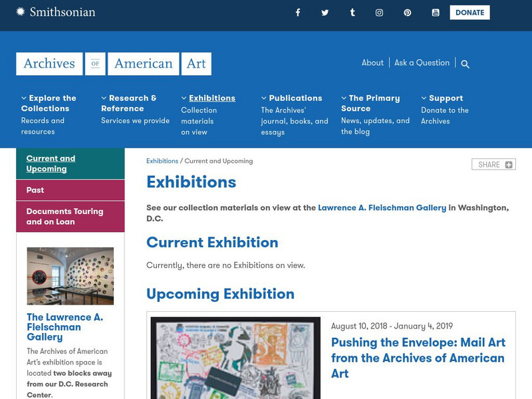The image size is (532, 399).
Task: Expand the Publications navigation dropdown
Action: [x=265, y=97]
